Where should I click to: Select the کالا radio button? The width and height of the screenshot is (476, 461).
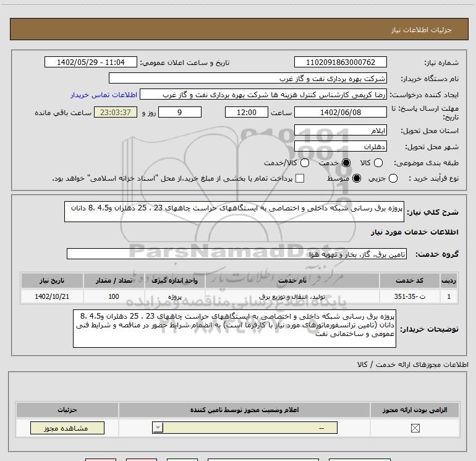pyautogui.click(x=378, y=163)
